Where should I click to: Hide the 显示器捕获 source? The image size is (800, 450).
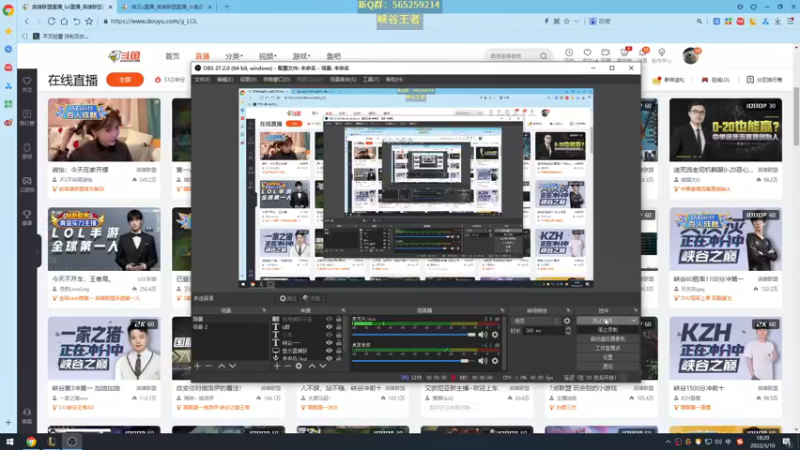[x=329, y=351]
